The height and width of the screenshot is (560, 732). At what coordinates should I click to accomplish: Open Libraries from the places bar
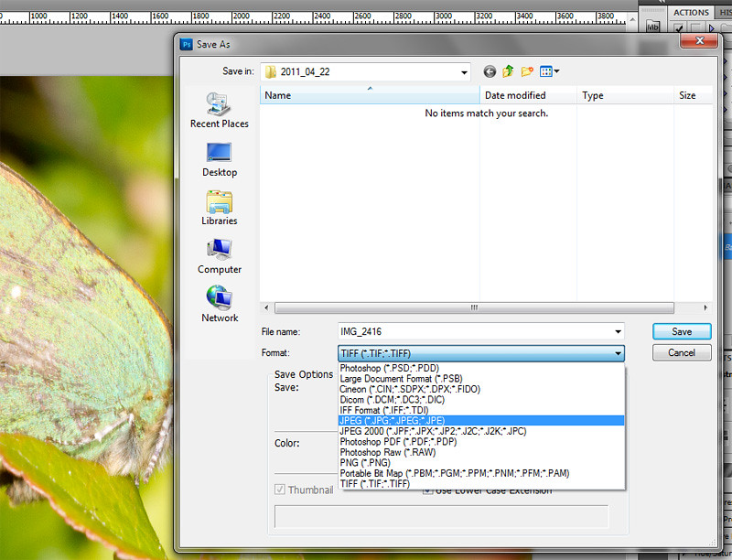pos(219,208)
